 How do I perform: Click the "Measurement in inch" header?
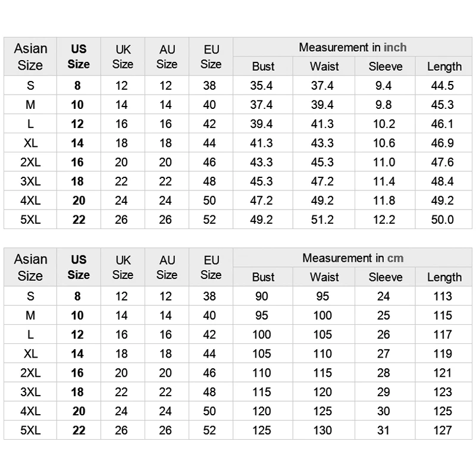pyautogui.click(x=352, y=48)
